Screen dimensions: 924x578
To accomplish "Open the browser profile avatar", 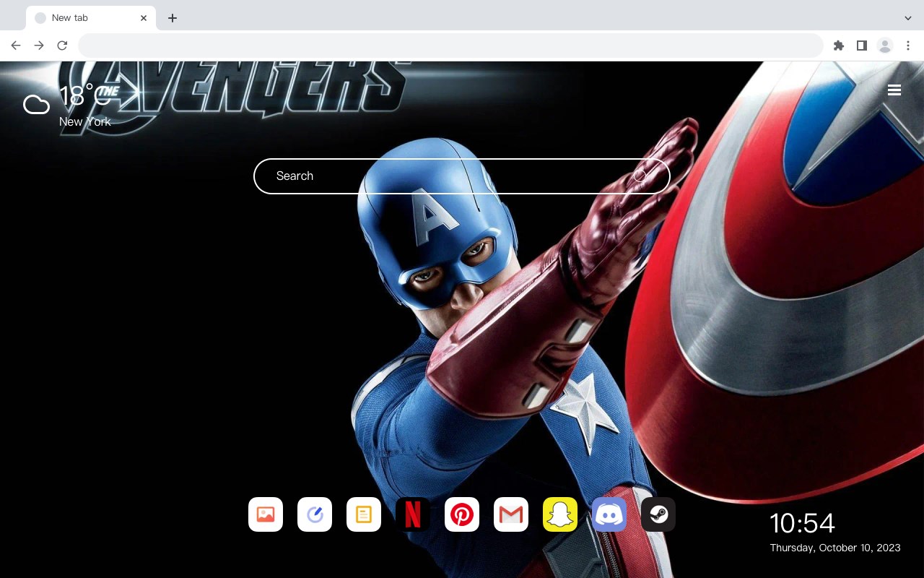I will click(885, 46).
